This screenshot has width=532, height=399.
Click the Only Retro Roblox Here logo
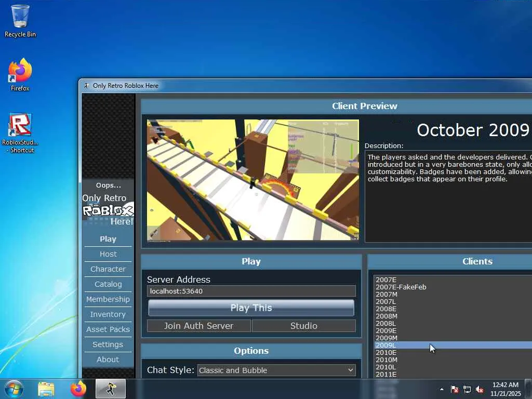point(108,210)
